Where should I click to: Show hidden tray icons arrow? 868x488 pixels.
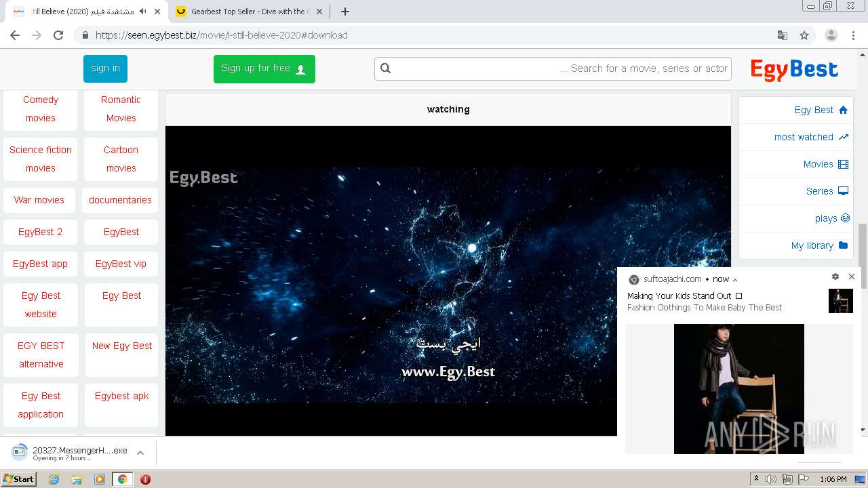(756, 479)
